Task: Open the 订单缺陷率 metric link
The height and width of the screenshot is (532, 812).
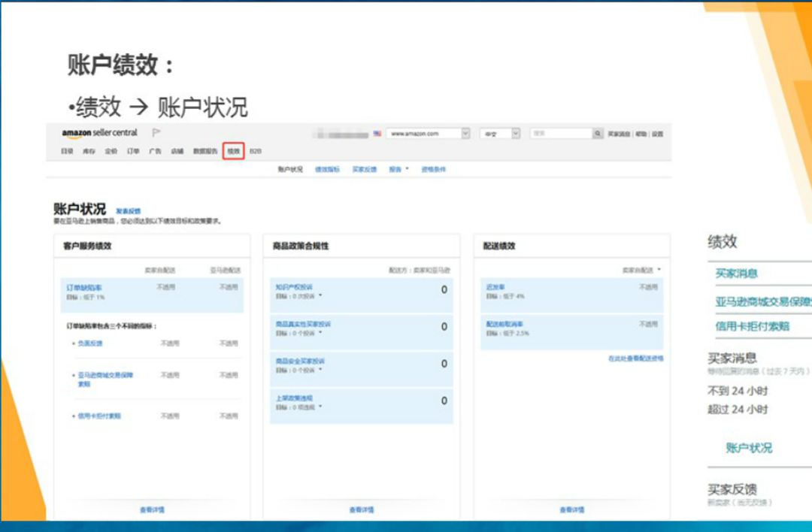Action: pos(84,287)
